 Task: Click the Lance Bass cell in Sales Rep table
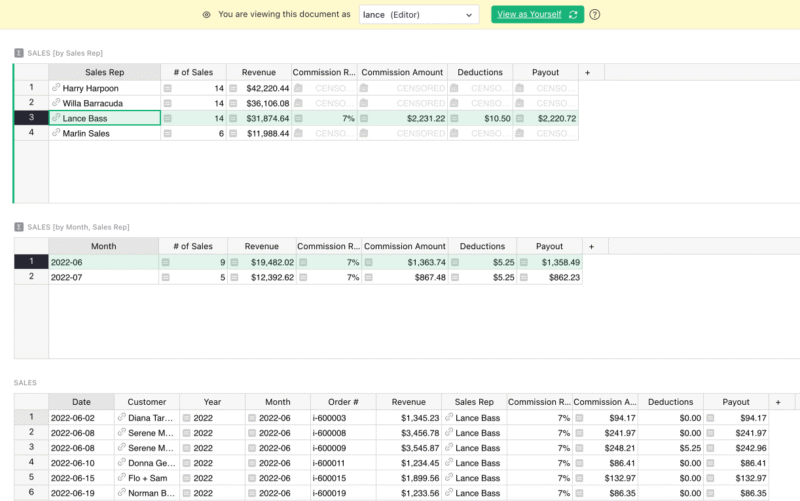coord(105,118)
